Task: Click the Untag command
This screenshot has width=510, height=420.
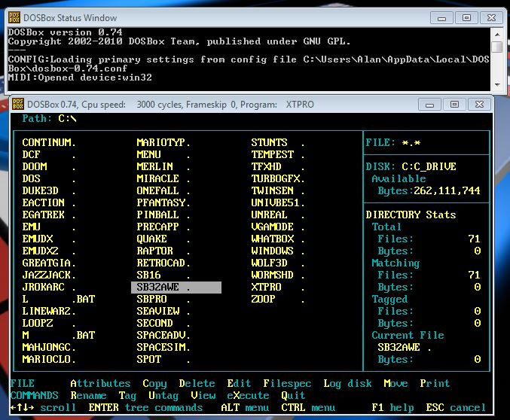Action: [x=163, y=396]
